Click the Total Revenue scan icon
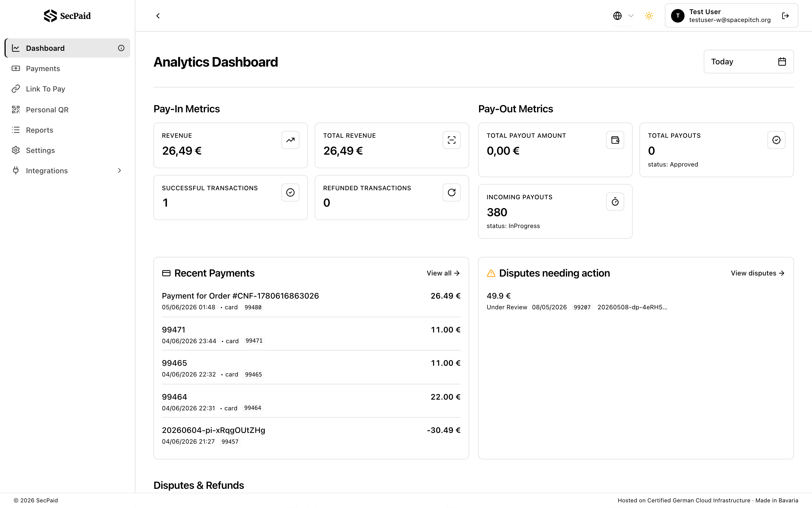The width and height of the screenshot is (812, 508). click(452, 140)
